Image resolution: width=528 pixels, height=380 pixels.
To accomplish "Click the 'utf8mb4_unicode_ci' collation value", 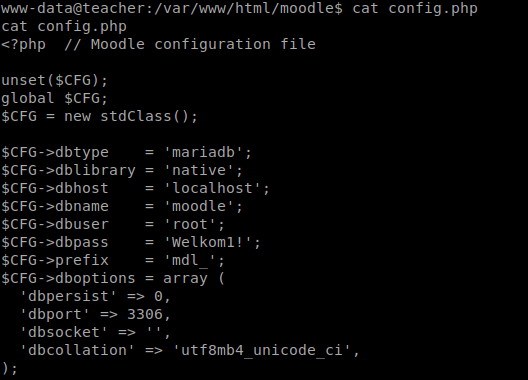I will pyautogui.click(x=262, y=350).
